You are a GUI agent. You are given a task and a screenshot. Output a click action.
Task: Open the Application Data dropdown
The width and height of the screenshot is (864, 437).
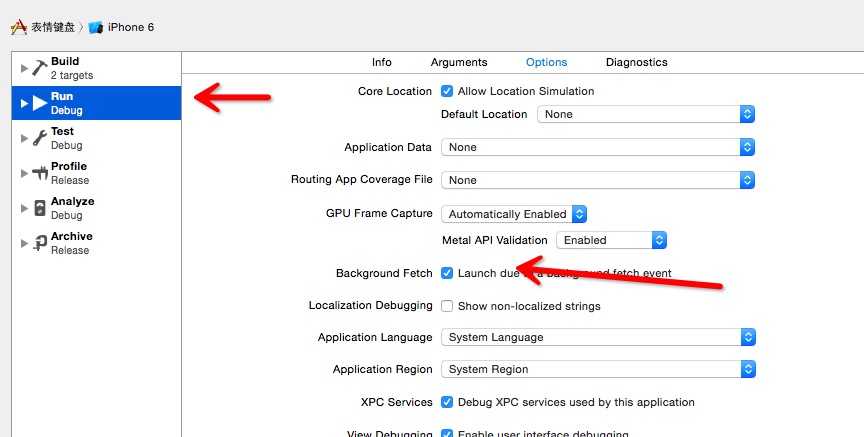coord(598,147)
